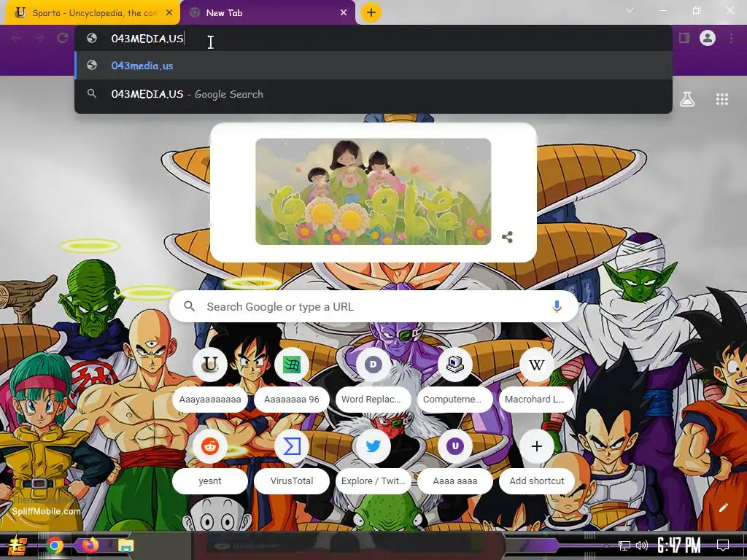Open the Windows Start button
Screen dimensions: 747x560
click(x=18, y=545)
